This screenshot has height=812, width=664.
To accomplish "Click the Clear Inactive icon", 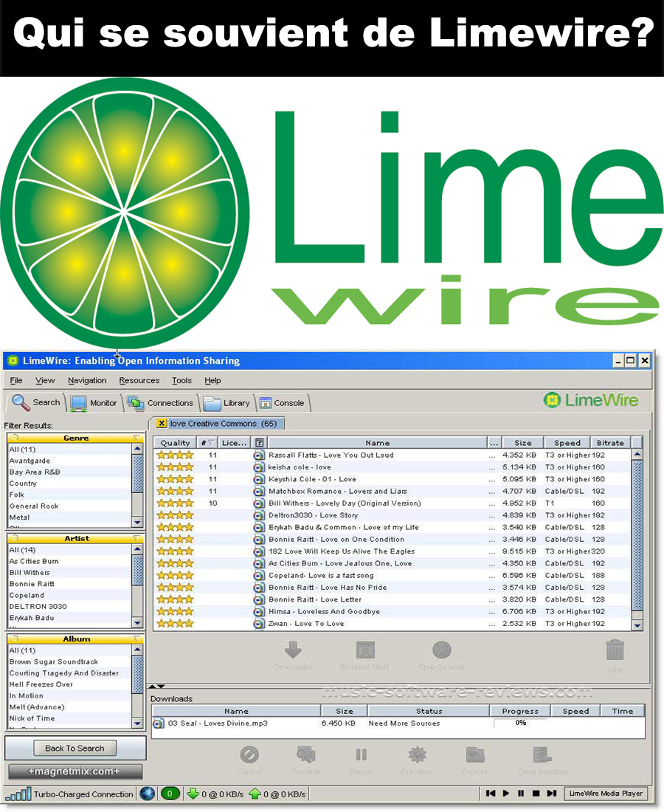I will (x=542, y=754).
